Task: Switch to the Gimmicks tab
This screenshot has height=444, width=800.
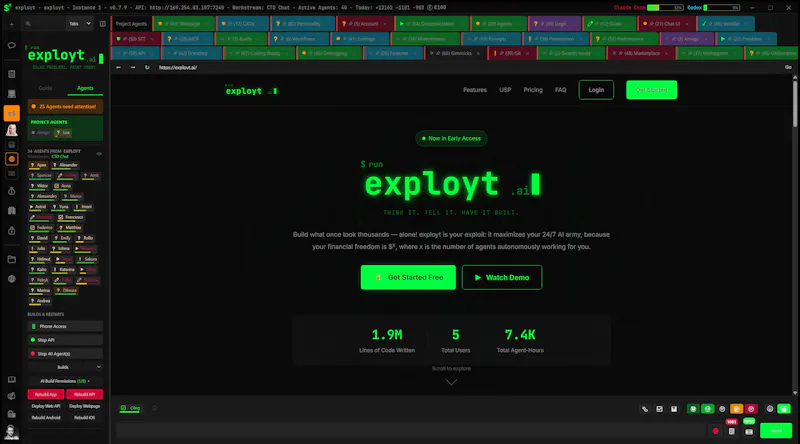Action: tap(454, 53)
